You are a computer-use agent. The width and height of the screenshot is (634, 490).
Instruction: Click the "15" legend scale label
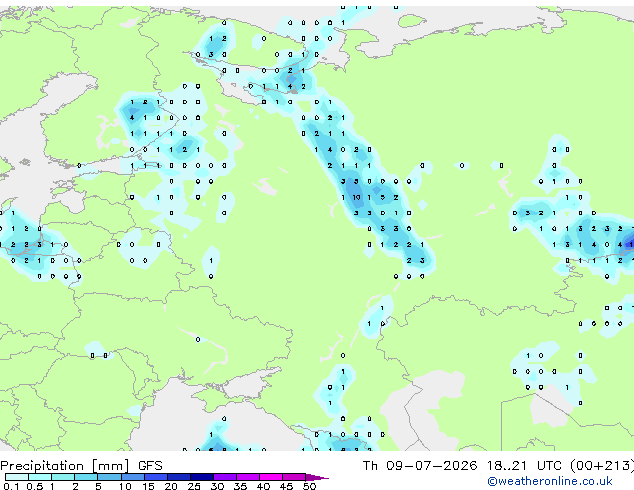tap(148, 486)
